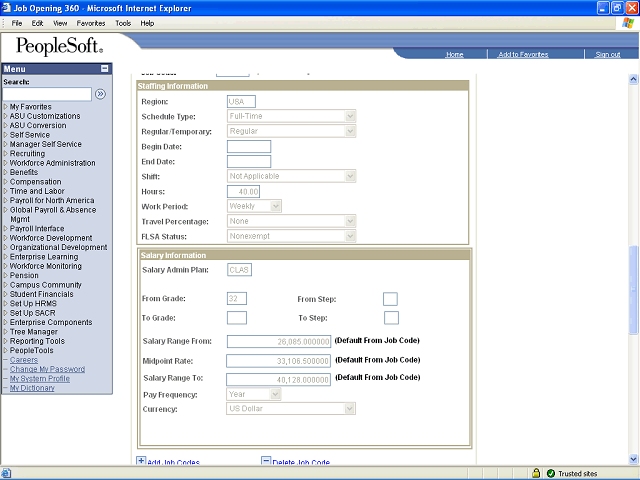
Task: Click the Midpoint Rate field
Action: coord(278,361)
